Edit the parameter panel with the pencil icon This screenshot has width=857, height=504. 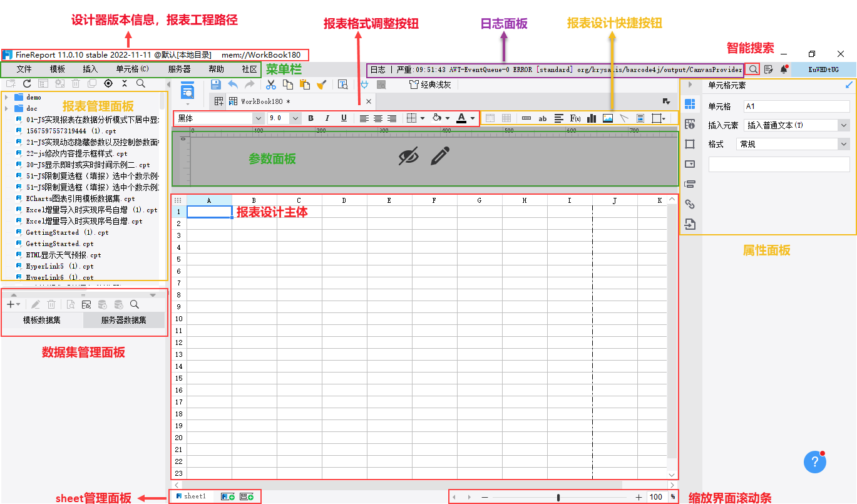(440, 156)
